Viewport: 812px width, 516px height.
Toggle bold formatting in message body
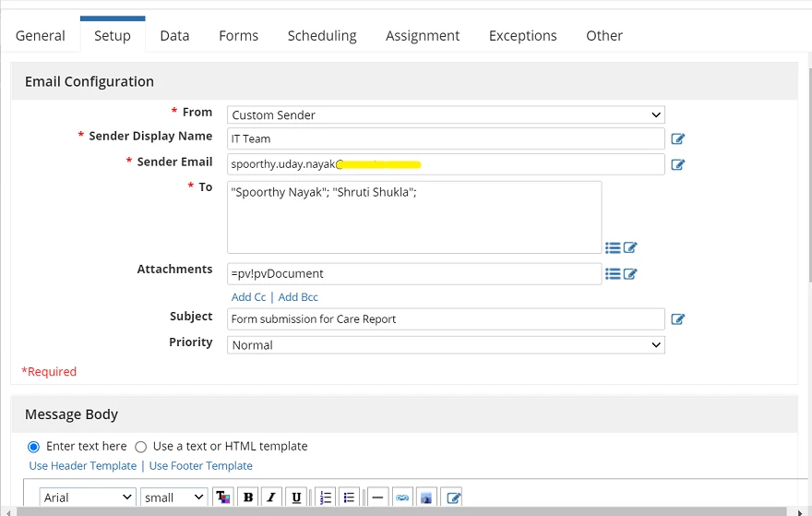tap(248, 498)
